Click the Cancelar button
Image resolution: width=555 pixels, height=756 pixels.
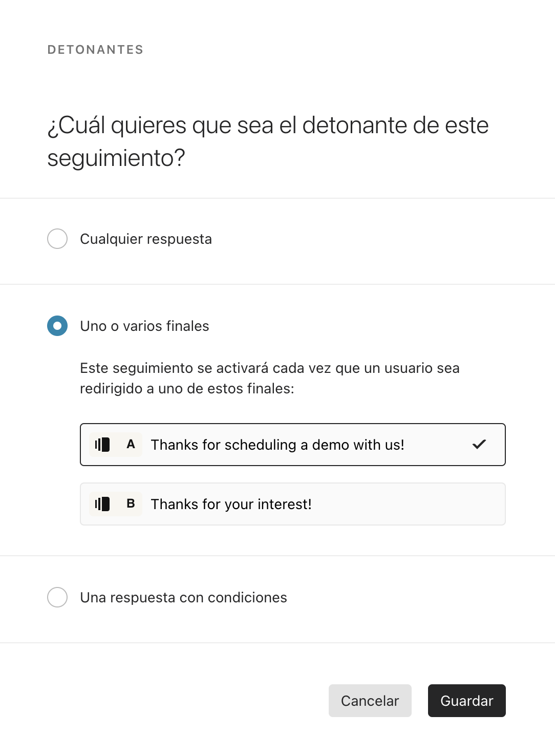(370, 701)
